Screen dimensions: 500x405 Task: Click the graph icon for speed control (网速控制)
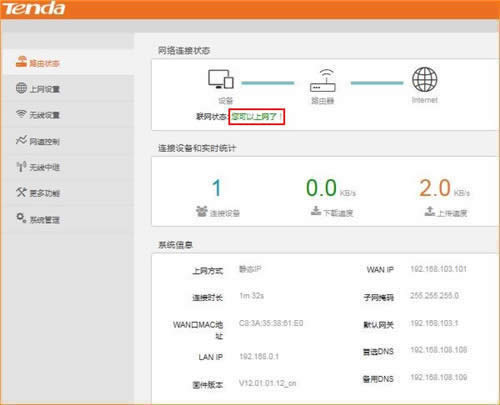coord(21,140)
